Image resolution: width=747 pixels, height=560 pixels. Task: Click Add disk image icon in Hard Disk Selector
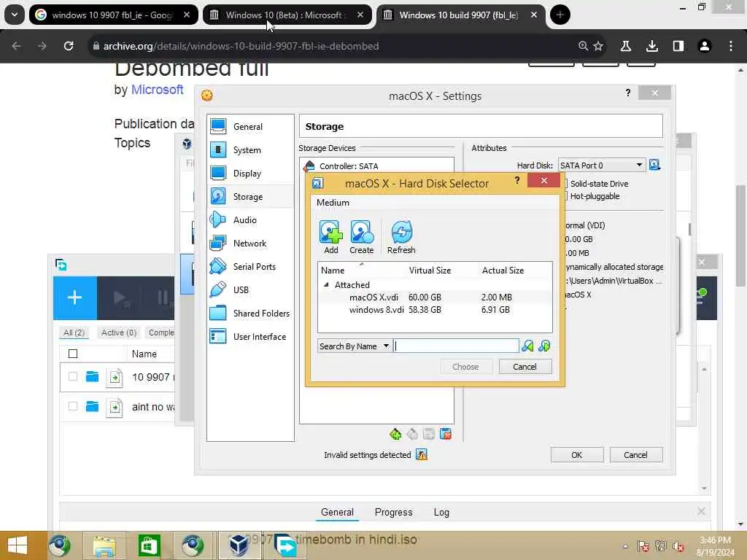pyautogui.click(x=330, y=237)
